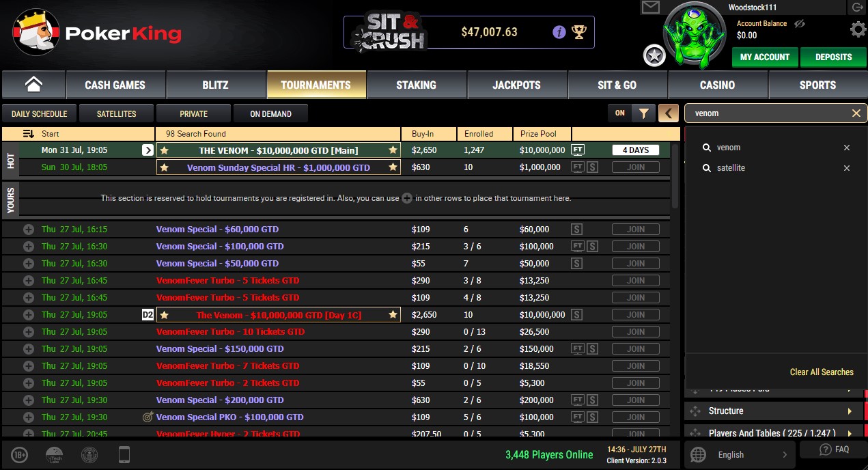Pin Venom Special $150,000 GTD plus icon
The image size is (868, 470).
pyautogui.click(x=29, y=349)
